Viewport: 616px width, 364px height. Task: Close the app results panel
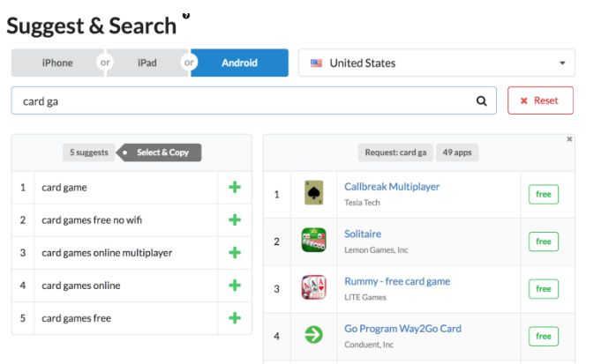click(569, 139)
